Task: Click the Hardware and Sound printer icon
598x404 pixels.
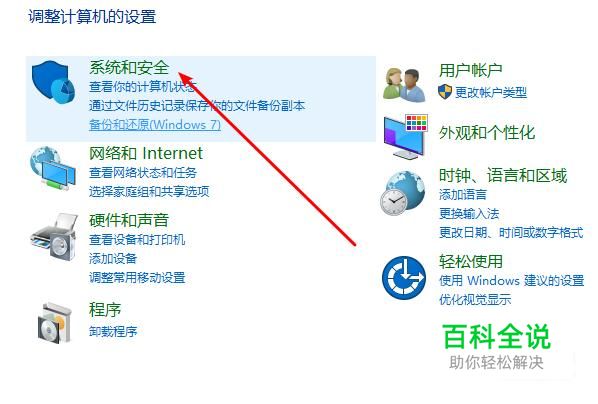Action: pos(54,237)
